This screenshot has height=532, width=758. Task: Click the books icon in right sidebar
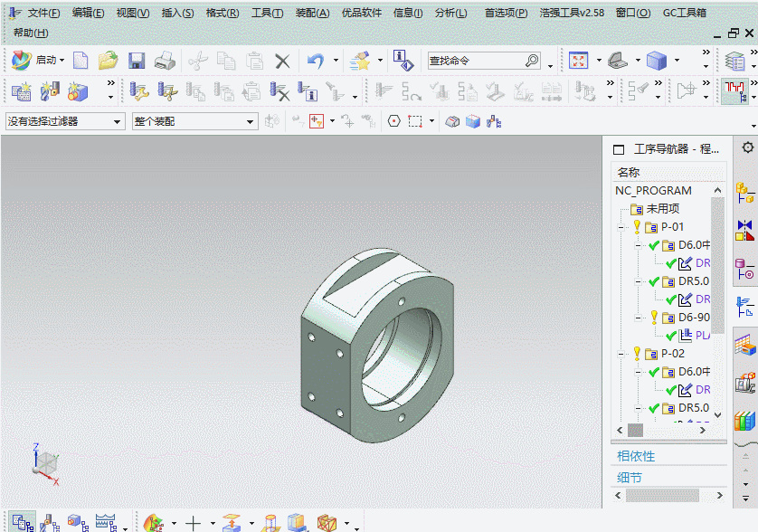click(x=745, y=420)
